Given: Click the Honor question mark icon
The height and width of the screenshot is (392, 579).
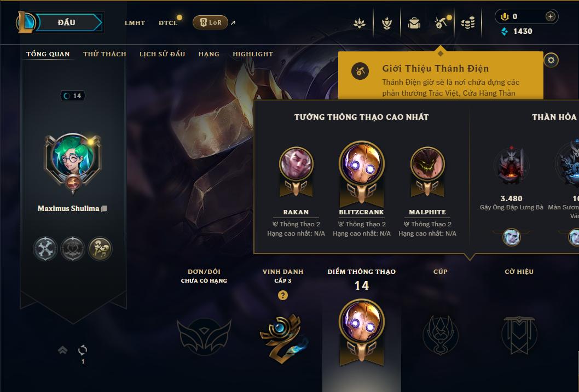Looking at the screenshot, I should (x=283, y=295).
